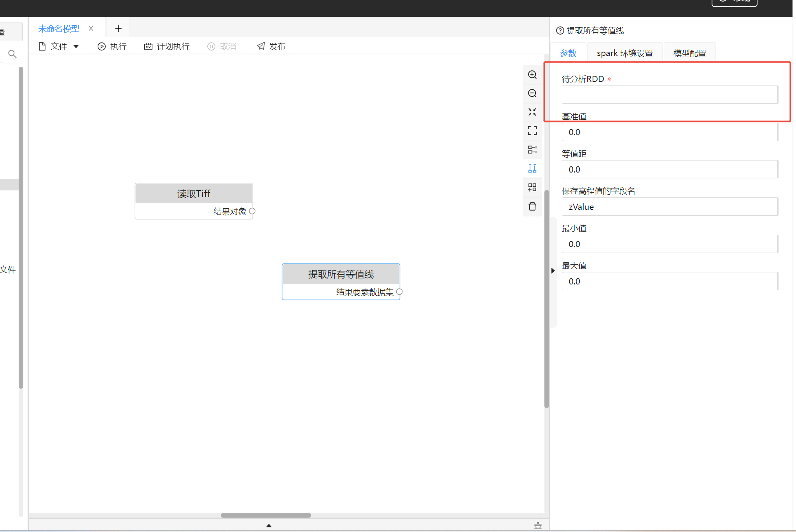Click the horizontal canvas scrollbar
The height and width of the screenshot is (532, 796).
coord(266,515)
